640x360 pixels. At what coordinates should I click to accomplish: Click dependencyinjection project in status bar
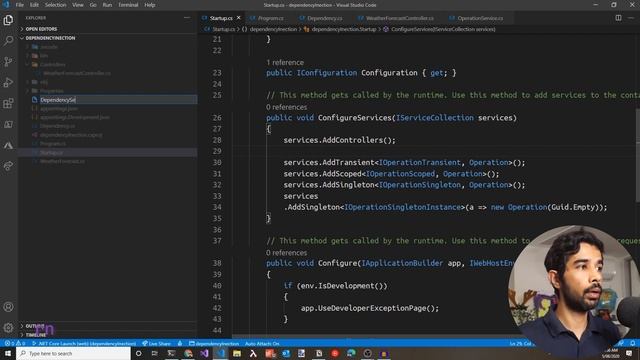tap(214, 343)
